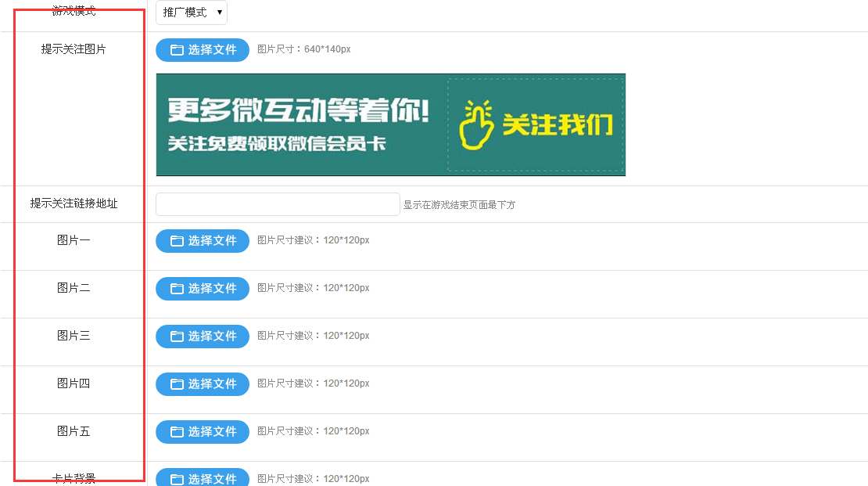
Task: Focus the 提示关注链接地址 text input field
Action: [x=278, y=204]
